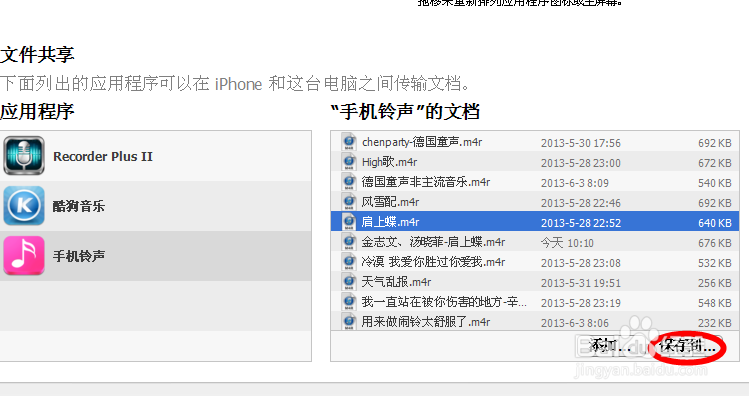Click the 添加... add button

pos(610,346)
